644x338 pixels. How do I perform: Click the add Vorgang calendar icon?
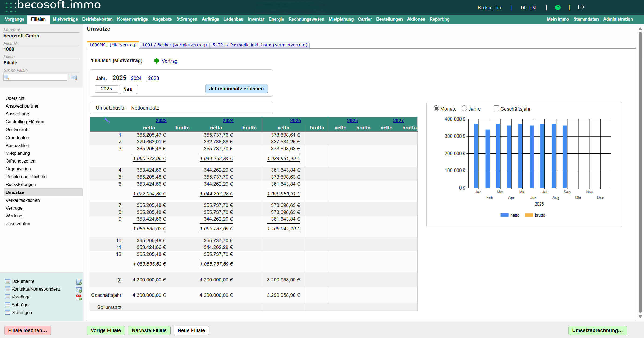(x=79, y=297)
